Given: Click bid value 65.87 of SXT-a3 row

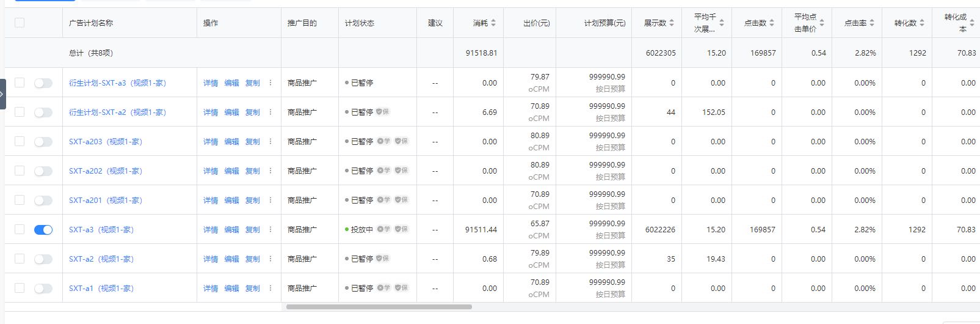Looking at the screenshot, I should pos(540,223).
